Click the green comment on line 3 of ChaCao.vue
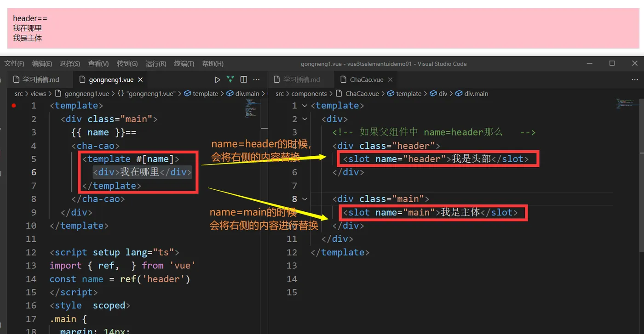The image size is (644, 334). [434, 132]
